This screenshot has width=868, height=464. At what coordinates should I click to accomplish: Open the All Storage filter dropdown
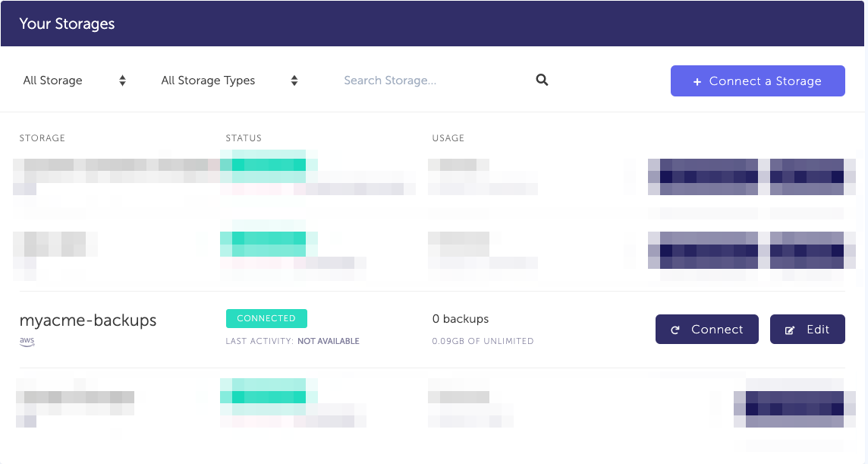tap(74, 80)
